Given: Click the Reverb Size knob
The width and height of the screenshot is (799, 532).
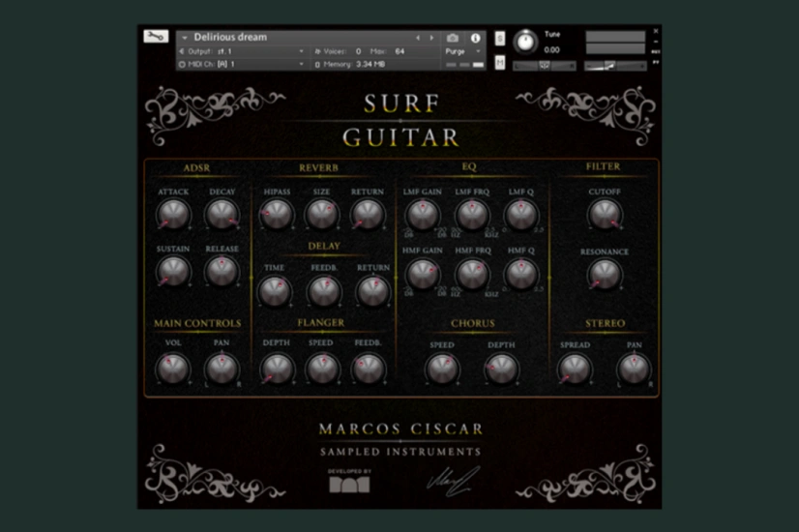Looking at the screenshot, I should 321,214.
